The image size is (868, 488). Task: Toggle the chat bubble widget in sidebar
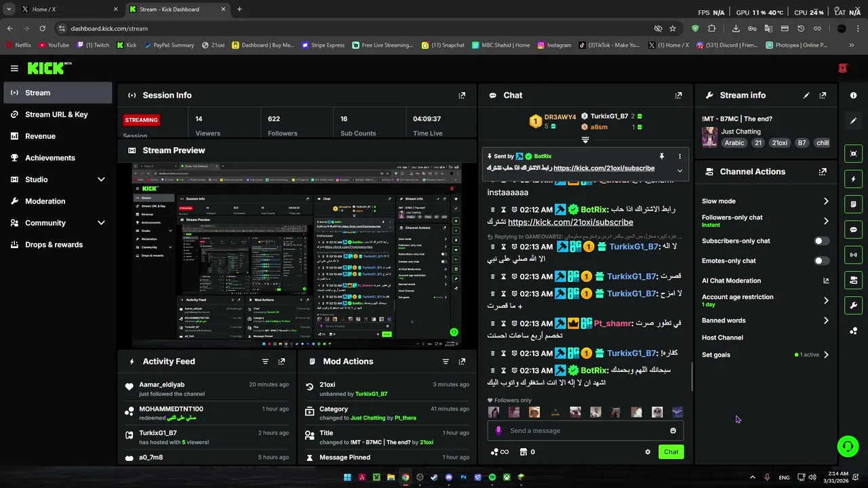point(854,230)
